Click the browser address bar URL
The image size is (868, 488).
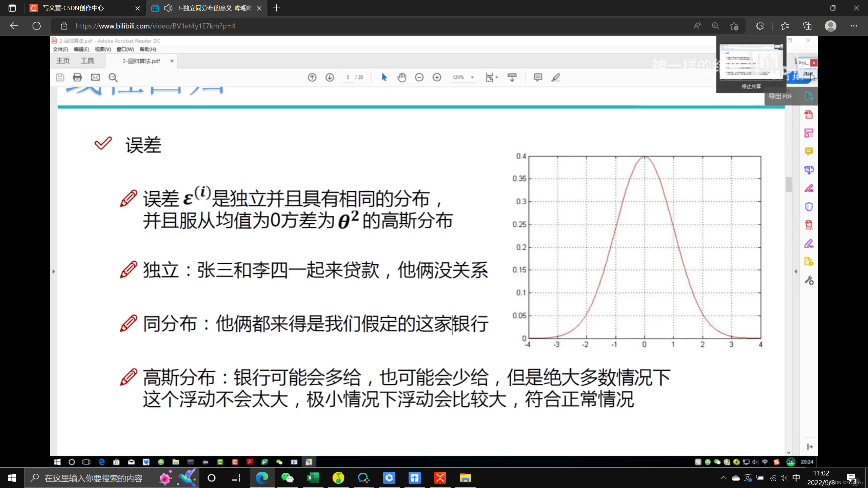[x=155, y=26]
